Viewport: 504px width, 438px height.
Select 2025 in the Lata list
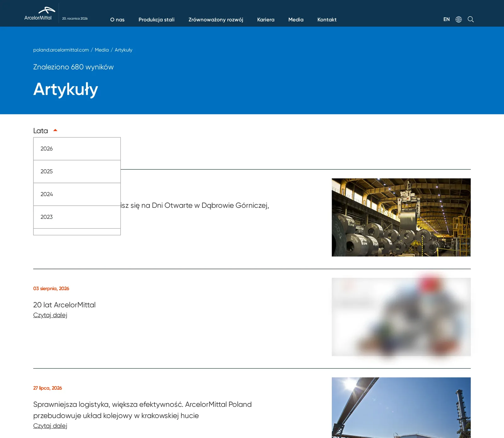point(77,172)
